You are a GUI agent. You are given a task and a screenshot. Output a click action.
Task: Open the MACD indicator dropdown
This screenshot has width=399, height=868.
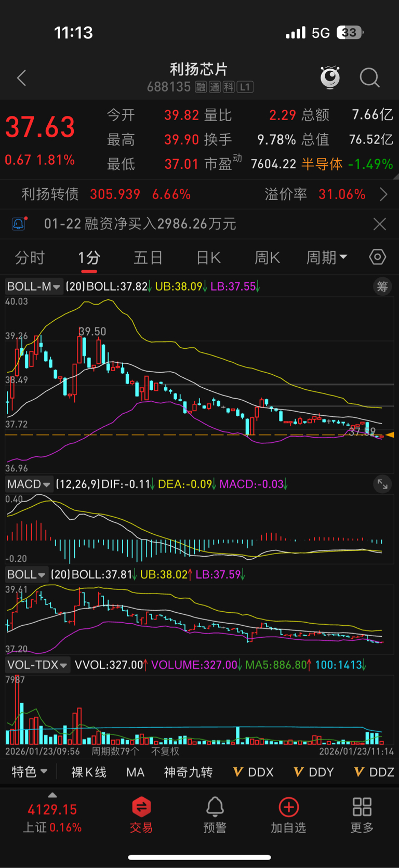tap(29, 484)
